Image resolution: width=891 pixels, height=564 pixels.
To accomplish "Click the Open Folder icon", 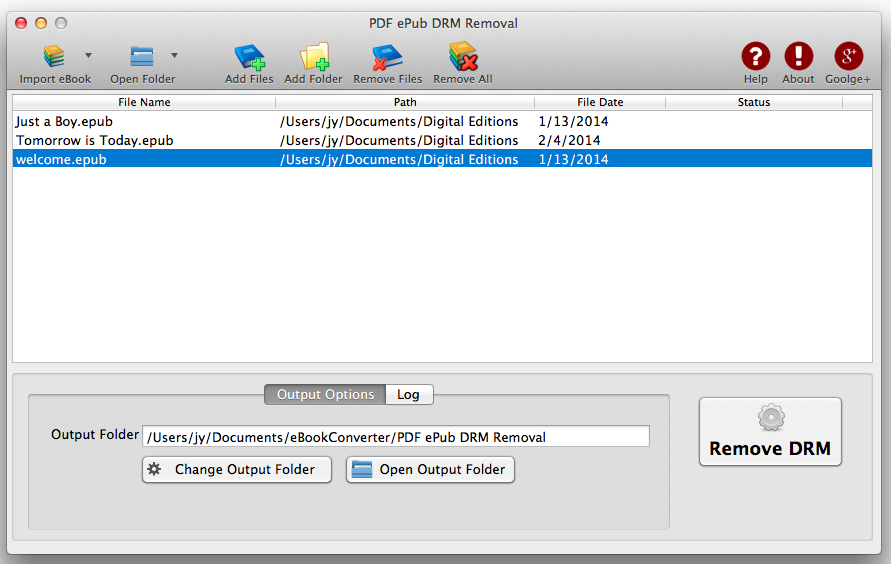I will tap(141, 56).
